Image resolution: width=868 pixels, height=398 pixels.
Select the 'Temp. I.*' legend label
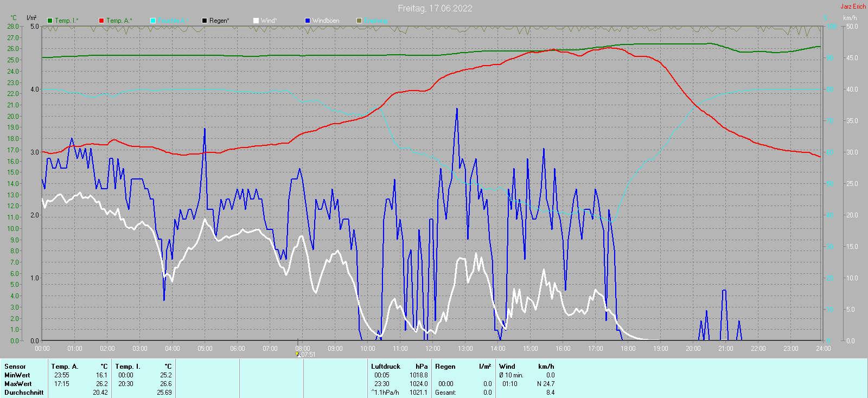[67, 21]
